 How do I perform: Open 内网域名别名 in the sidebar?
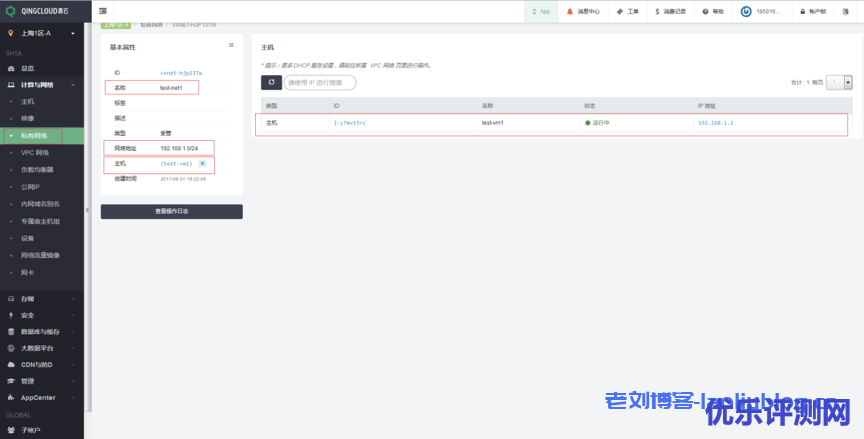40,204
